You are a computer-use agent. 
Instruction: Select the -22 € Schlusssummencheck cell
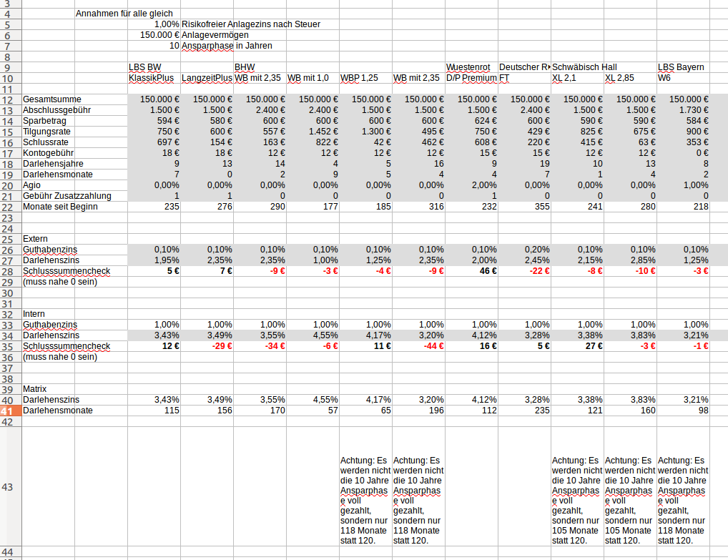(x=525, y=271)
